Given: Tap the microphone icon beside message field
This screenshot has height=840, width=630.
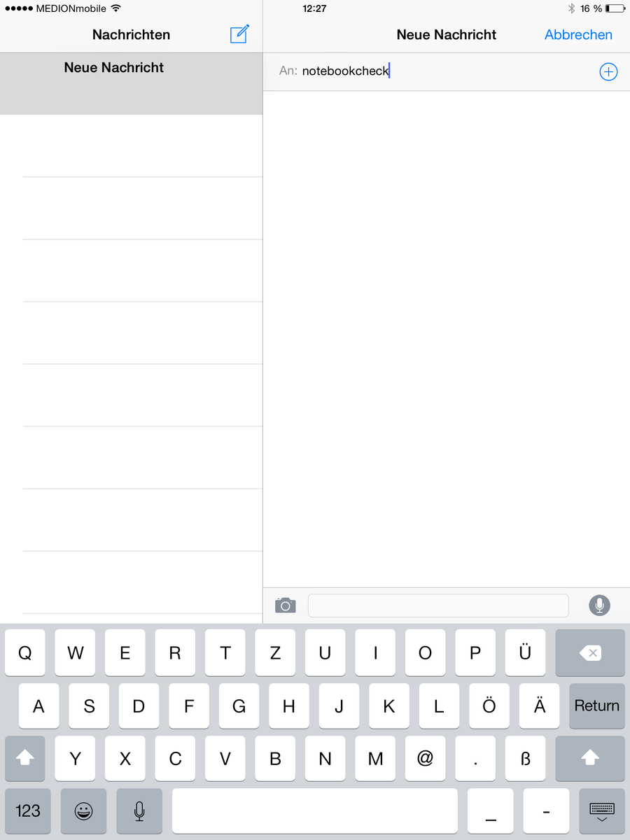Looking at the screenshot, I should (600, 605).
